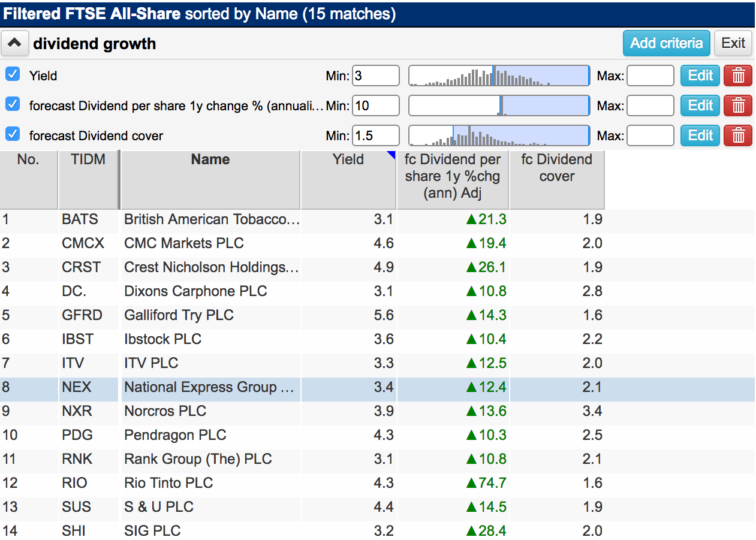This screenshot has width=756, height=540.
Task: Select the National Express Group row name
Action: point(209,387)
